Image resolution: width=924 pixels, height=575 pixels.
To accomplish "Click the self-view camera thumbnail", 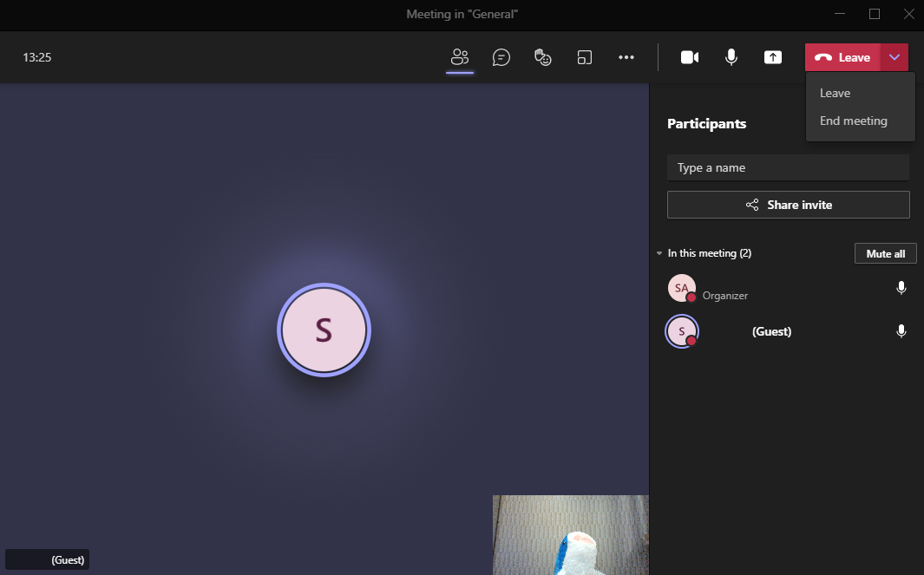I will 570,534.
